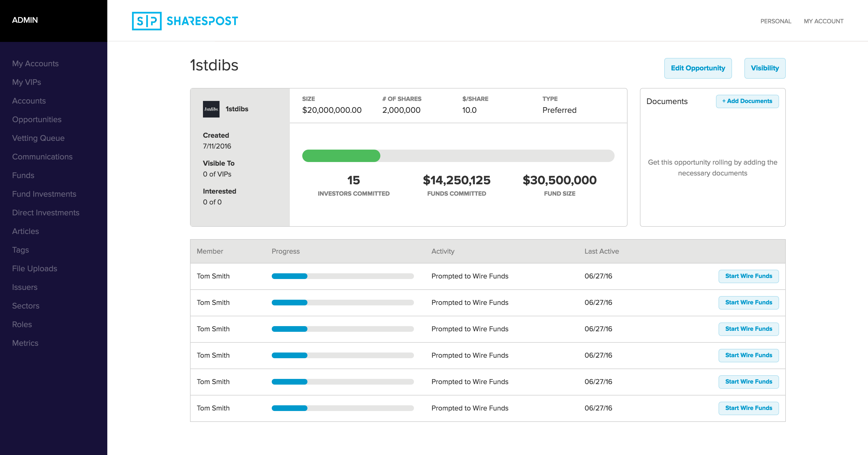Click the 0 of VIPs value
Image resolution: width=868 pixels, height=455 pixels.
pyautogui.click(x=217, y=174)
